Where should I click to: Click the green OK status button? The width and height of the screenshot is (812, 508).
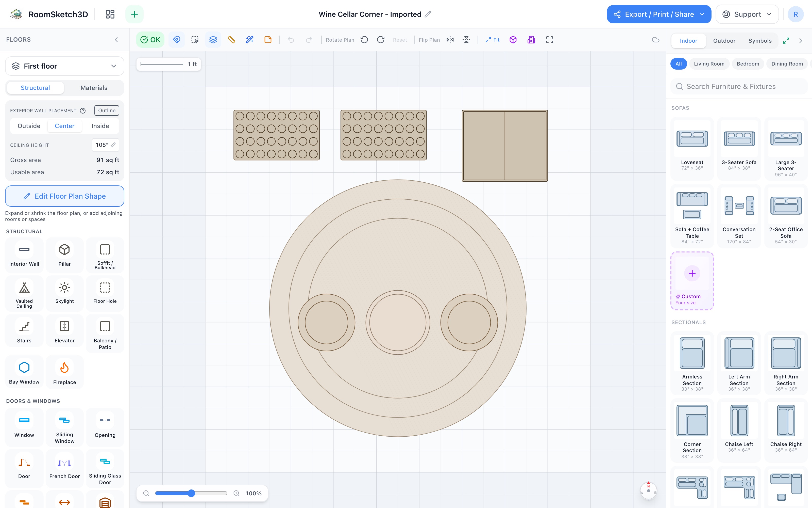pyautogui.click(x=150, y=40)
